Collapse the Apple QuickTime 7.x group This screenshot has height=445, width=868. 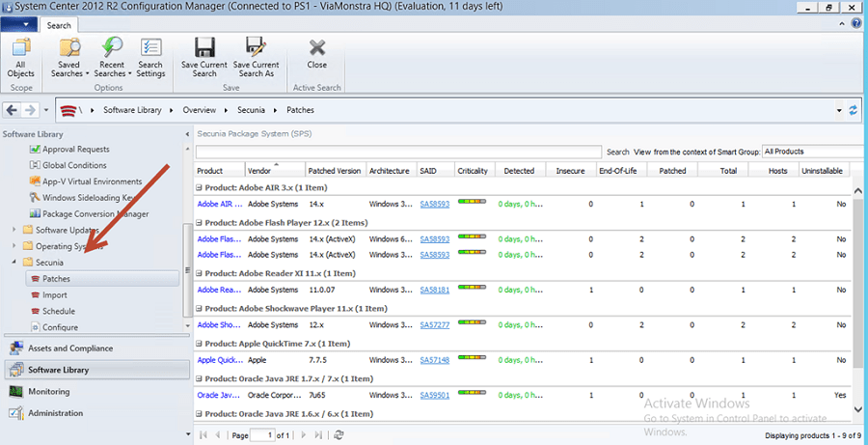200,344
